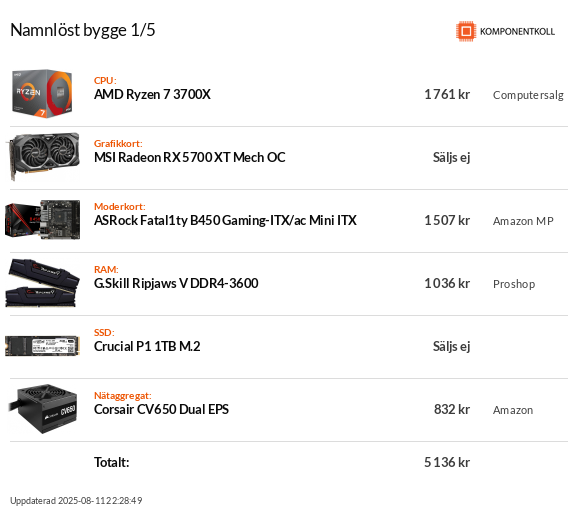Open the Proshop retailer link
Screen dimensions: 577x514
pos(514,284)
